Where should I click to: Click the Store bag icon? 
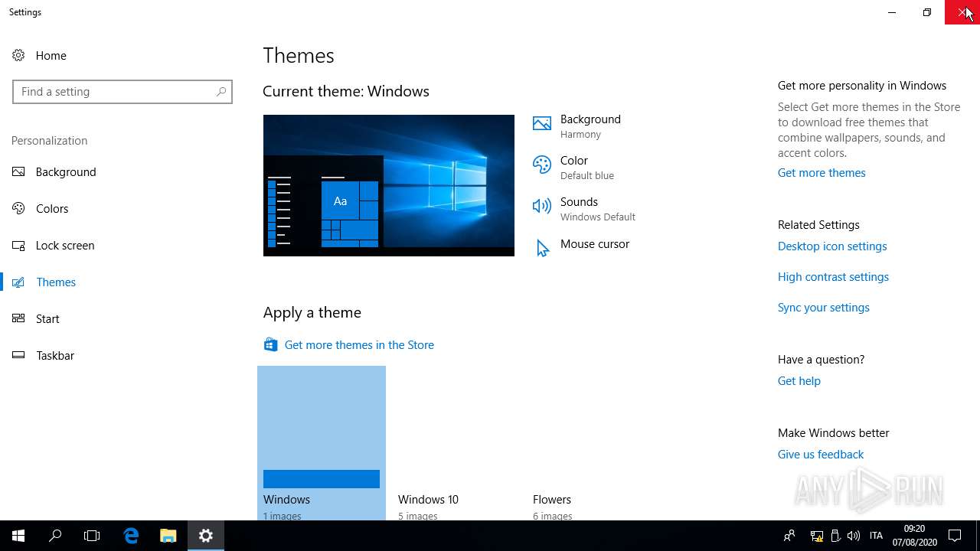[270, 344]
